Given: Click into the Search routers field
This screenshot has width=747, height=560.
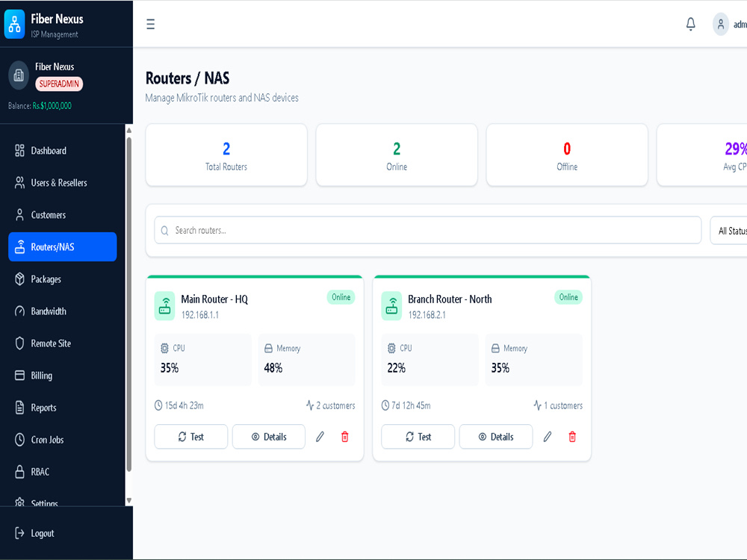Looking at the screenshot, I should point(428,231).
